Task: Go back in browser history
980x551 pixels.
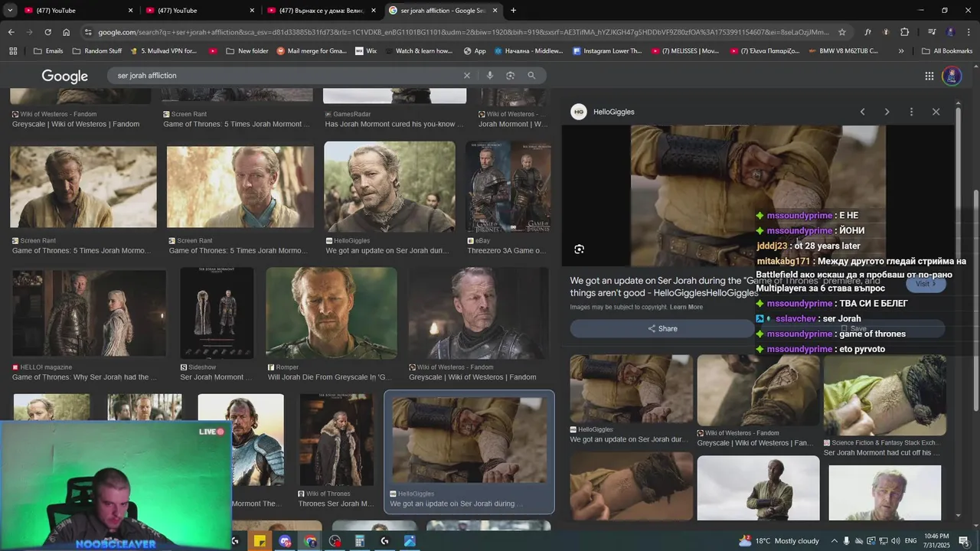Action: coord(11,32)
